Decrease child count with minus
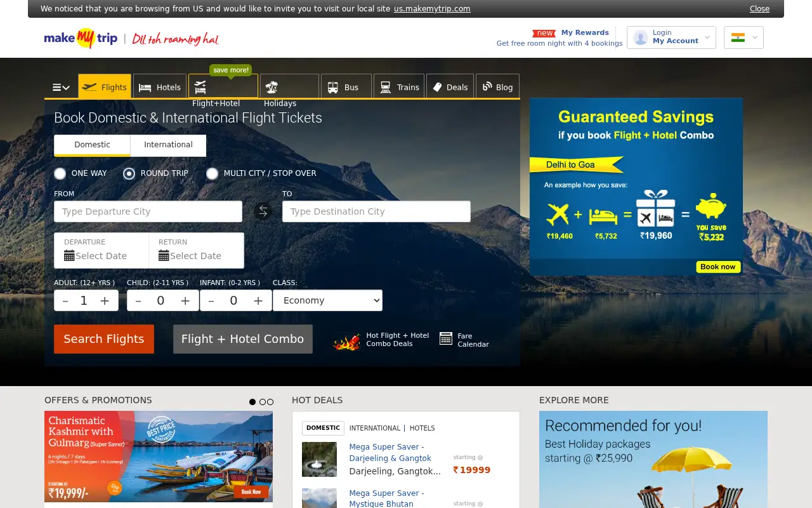The height and width of the screenshot is (508, 812). 138,301
